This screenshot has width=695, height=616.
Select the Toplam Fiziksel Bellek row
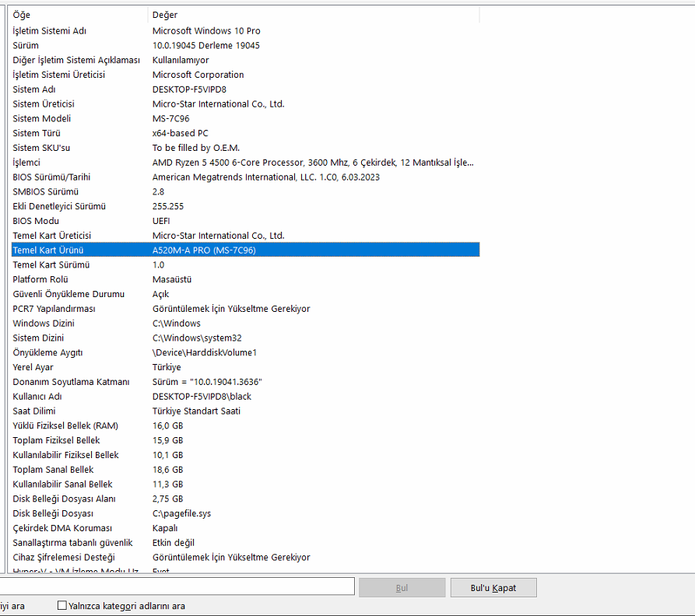pos(246,439)
